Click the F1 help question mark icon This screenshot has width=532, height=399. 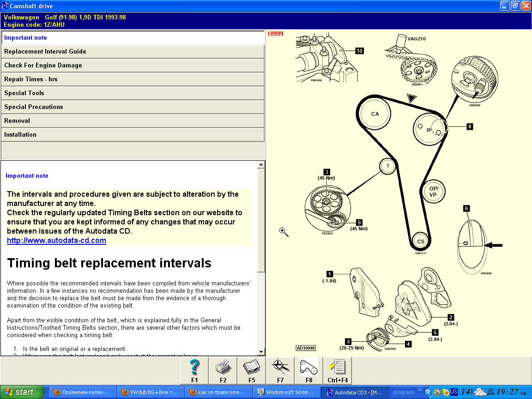click(x=194, y=368)
